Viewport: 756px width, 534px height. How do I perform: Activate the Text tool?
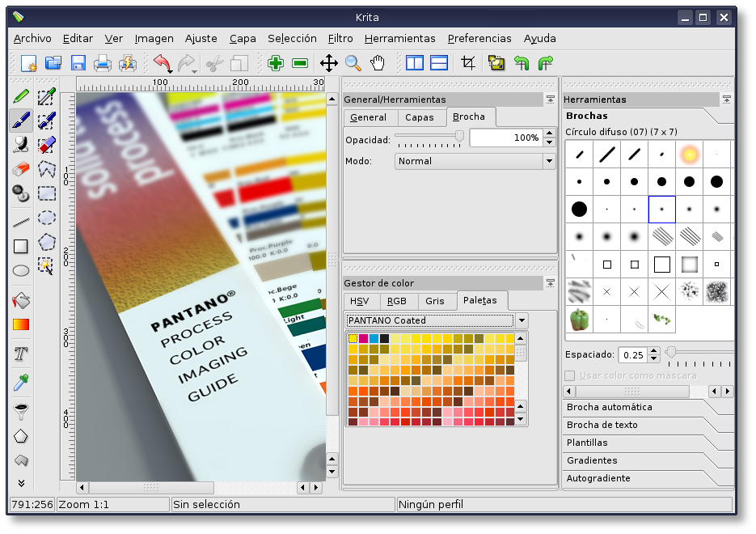[21, 354]
